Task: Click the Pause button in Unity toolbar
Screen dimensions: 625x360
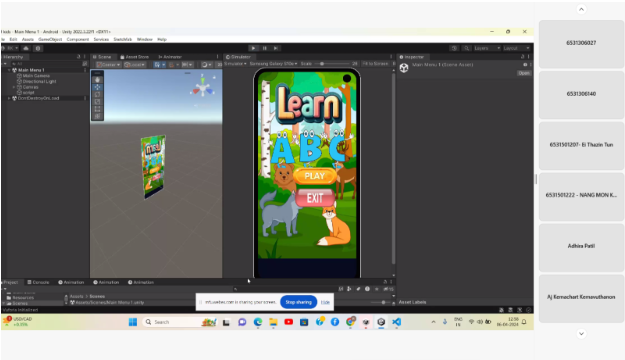Action: click(265, 48)
